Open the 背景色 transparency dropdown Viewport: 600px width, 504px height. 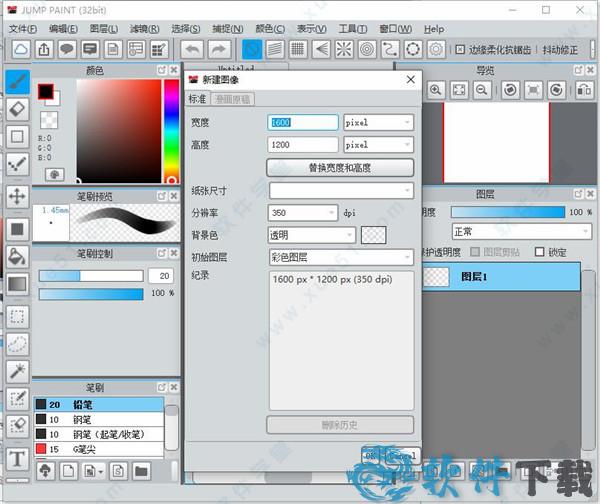click(x=311, y=235)
